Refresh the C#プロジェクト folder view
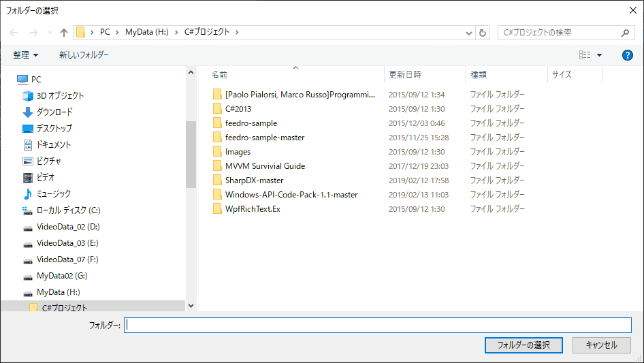Viewport: 644px width, 363px height. (x=483, y=33)
